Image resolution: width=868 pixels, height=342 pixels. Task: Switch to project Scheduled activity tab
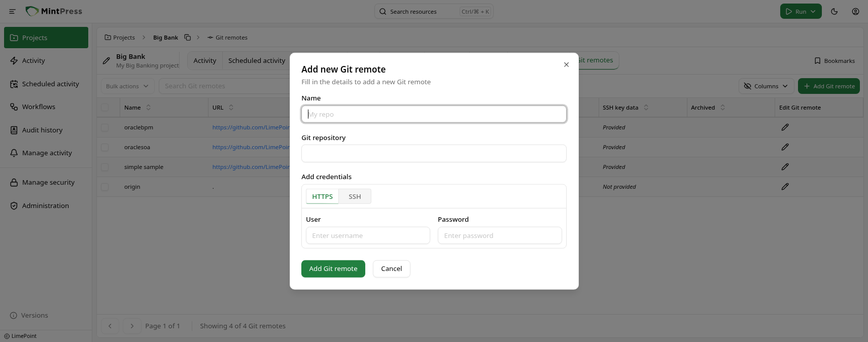[x=257, y=60]
